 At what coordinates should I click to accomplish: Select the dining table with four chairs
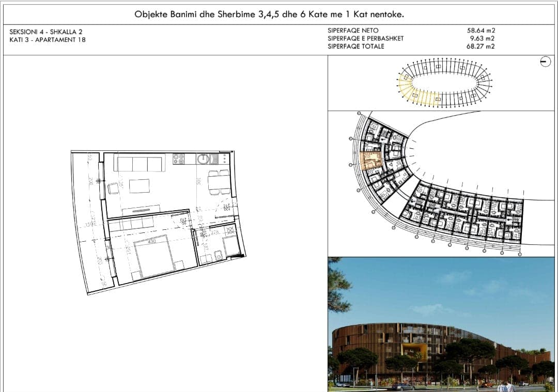(219, 183)
